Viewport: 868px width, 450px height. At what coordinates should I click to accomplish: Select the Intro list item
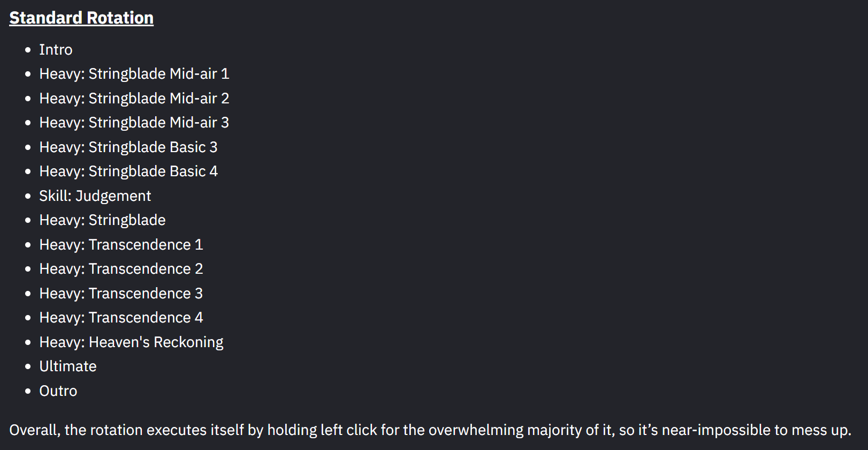[x=56, y=49]
